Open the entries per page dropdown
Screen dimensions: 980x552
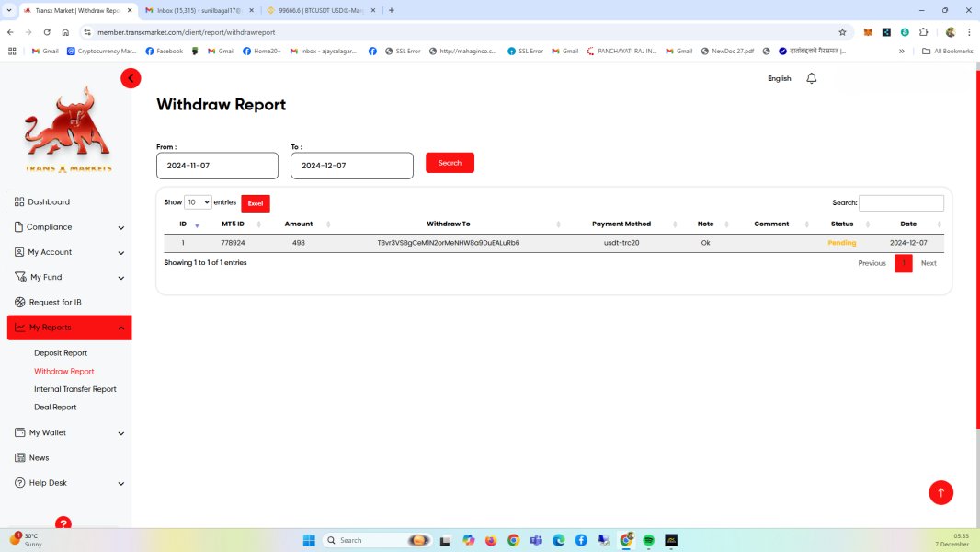click(x=198, y=202)
